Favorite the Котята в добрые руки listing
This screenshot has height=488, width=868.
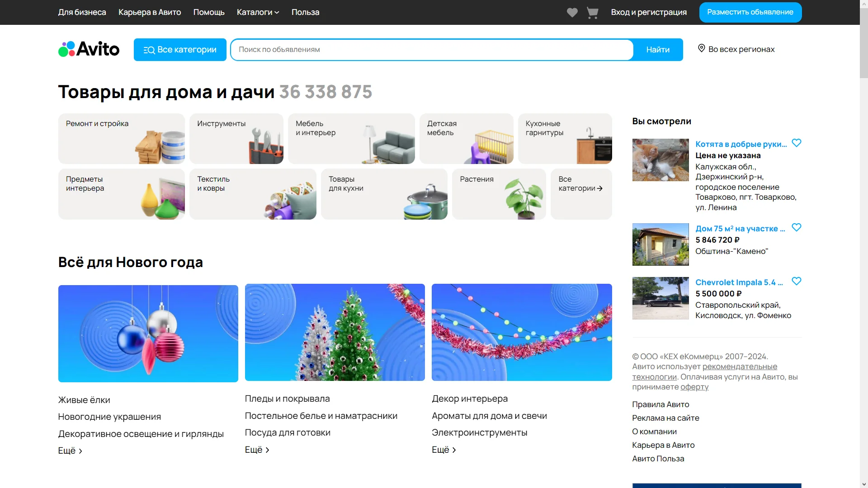[796, 143]
